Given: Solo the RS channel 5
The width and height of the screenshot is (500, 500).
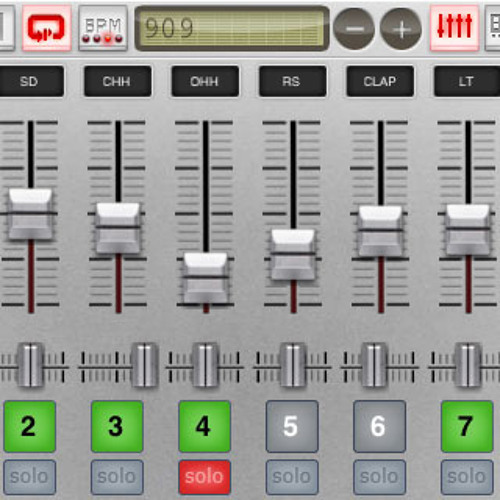Looking at the screenshot, I should [x=292, y=477].
